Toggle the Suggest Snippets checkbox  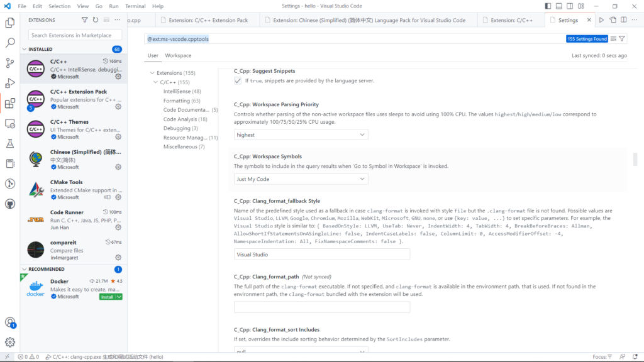point(238,81)
